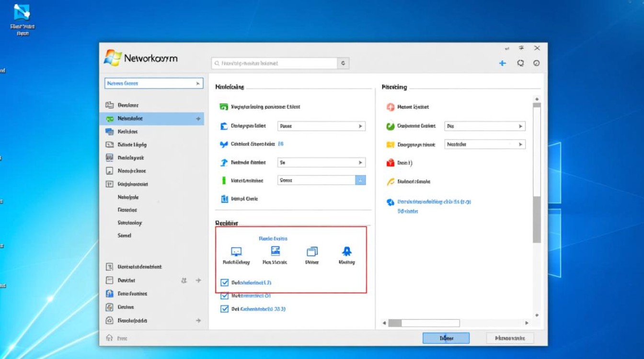This screenshot has width=644, height=359.
Task: Click the search field in the window header
Action: (x=275, y=63)
